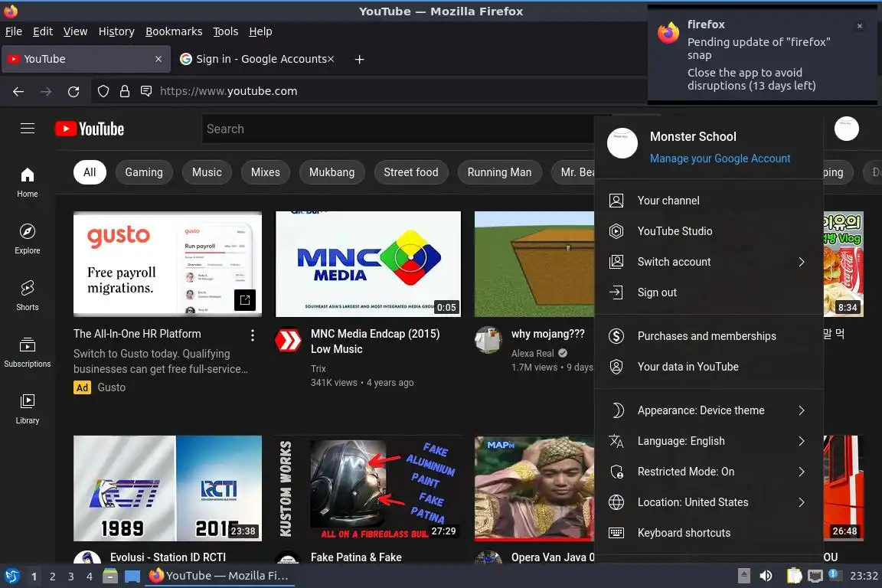Click the external link icon on Gusto ad
This screenshot has width=882, height=588.
coord(245,300)
